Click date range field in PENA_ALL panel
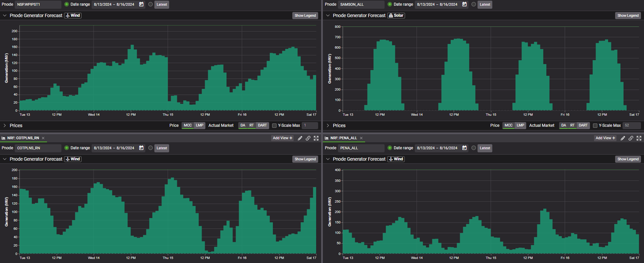The width and height of the screenshot is (644, 263). click(441, 148)
